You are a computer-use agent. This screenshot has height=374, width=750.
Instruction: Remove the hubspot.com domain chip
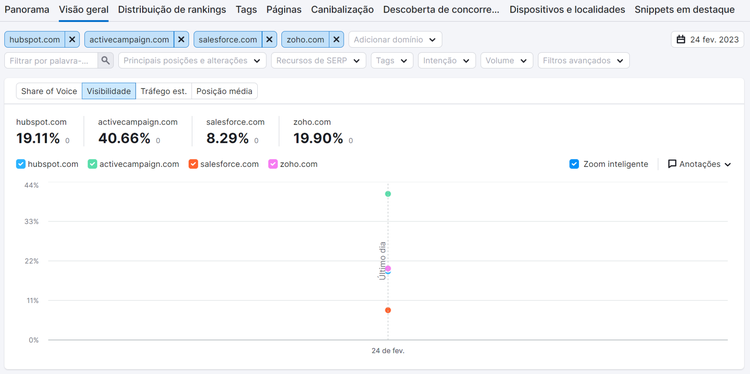coord(72,40)
